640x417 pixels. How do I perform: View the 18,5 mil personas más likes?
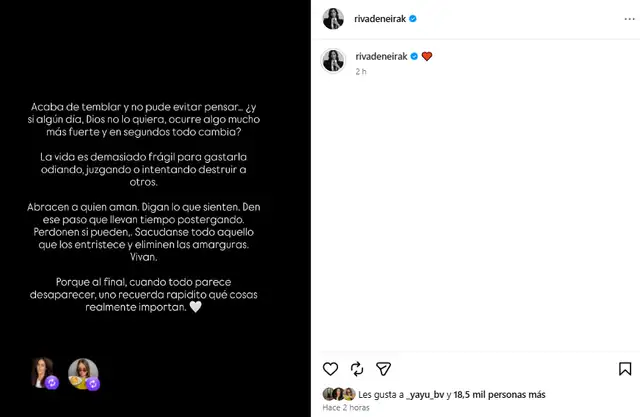click(500, 395)
